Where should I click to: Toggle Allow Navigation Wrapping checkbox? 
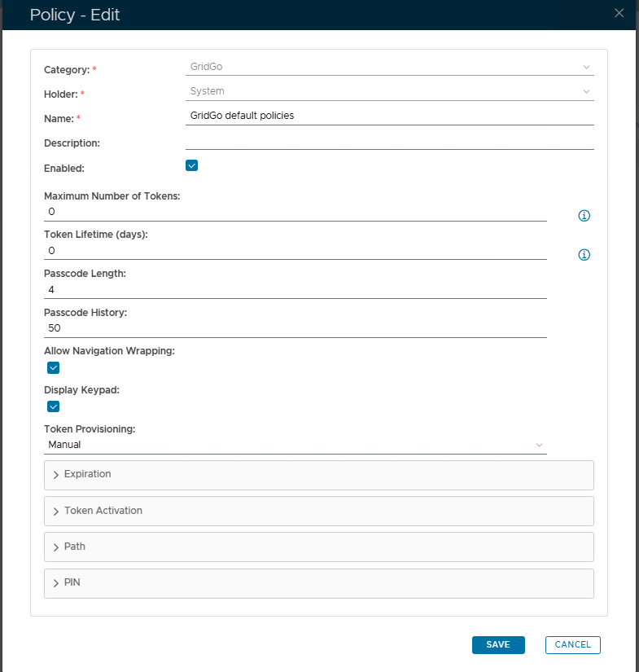[x=54, y=367]
